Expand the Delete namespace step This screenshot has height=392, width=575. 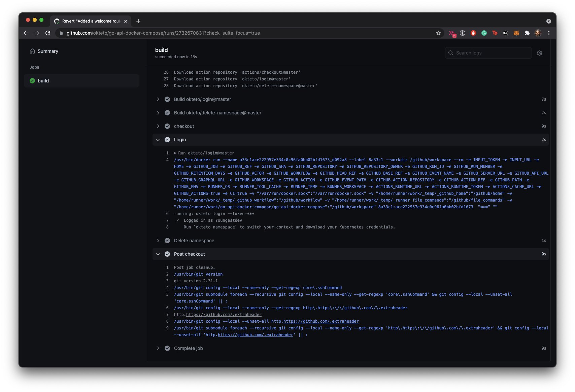pyautogui.click(x=158, y=241)
